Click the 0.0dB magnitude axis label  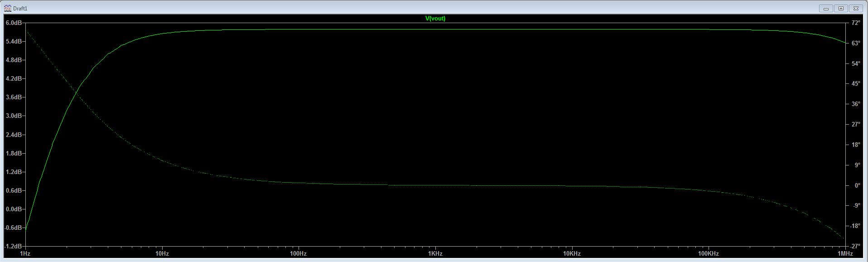14,209
